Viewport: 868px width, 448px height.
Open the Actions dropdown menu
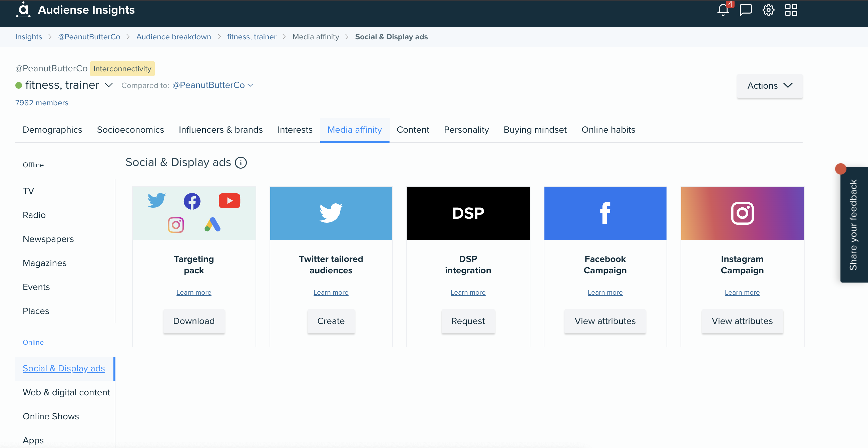(x=770, y=86)
